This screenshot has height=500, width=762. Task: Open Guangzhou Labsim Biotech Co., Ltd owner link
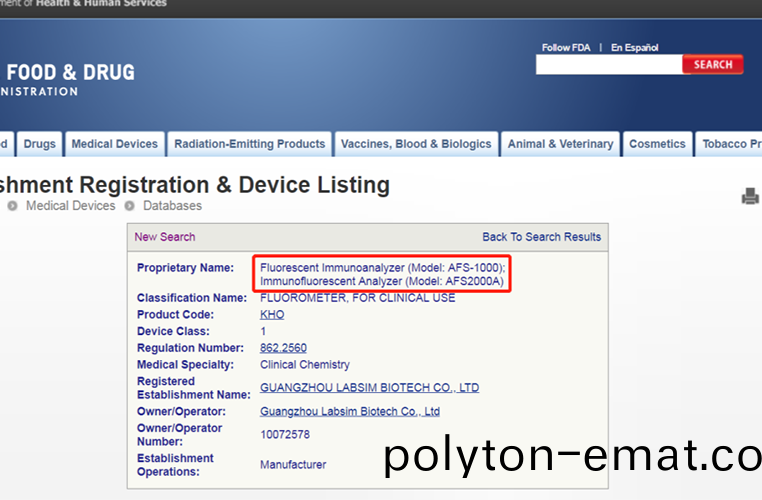point(350,412)
